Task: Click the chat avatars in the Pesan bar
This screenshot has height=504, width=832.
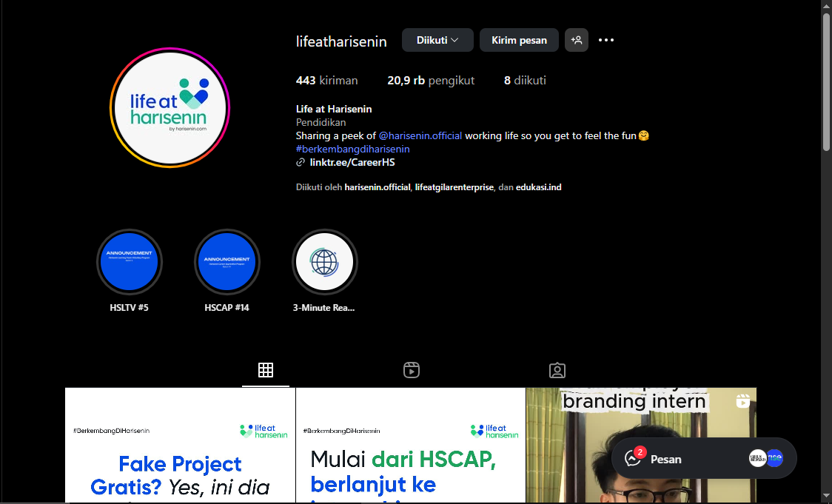Action: pos(766,458)
